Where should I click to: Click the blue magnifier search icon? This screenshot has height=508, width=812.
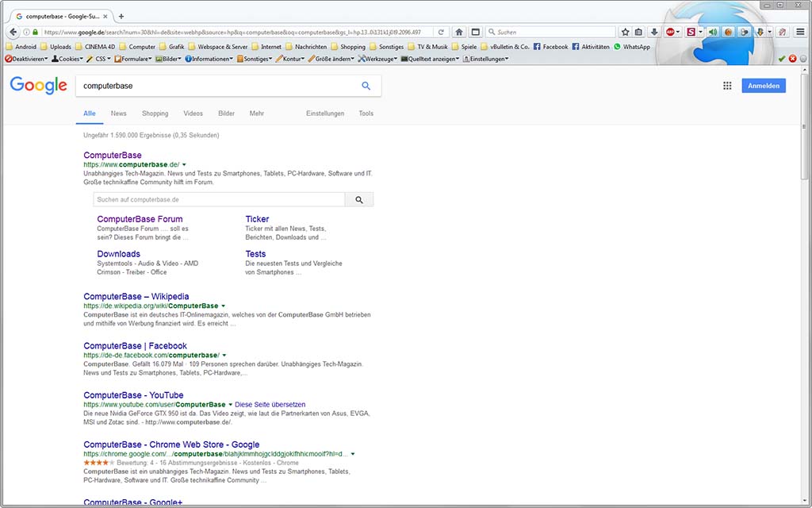pos(366,86)
